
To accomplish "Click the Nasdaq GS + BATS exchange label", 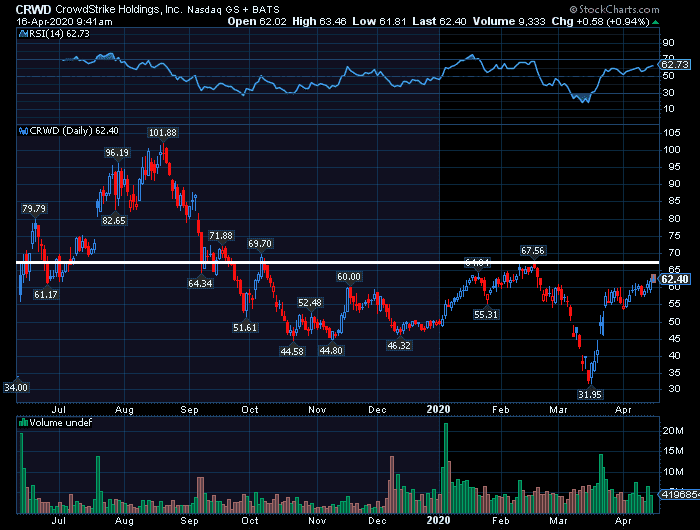I will [x=233, y=9].
